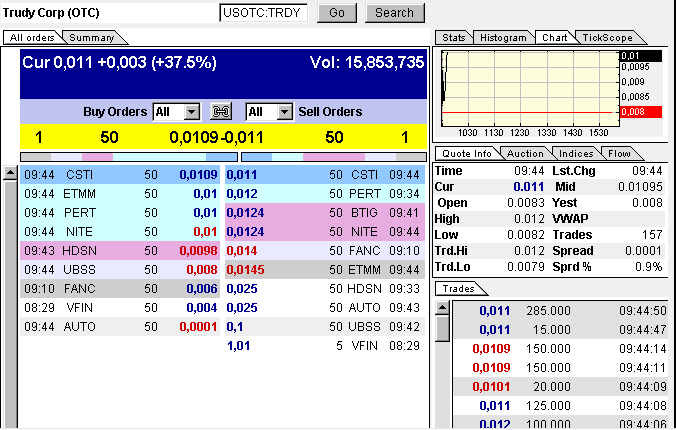Click the red 0,008 chart price marker
Screen dimensions: 676x430
pos(641,112)
